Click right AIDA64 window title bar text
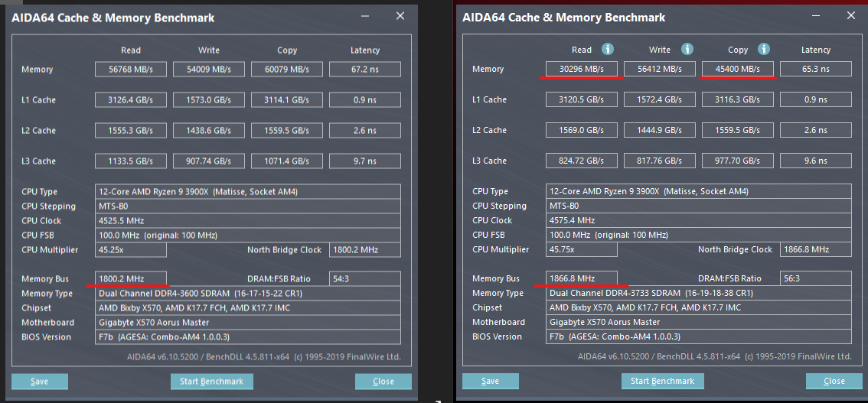 pos(563,17)
